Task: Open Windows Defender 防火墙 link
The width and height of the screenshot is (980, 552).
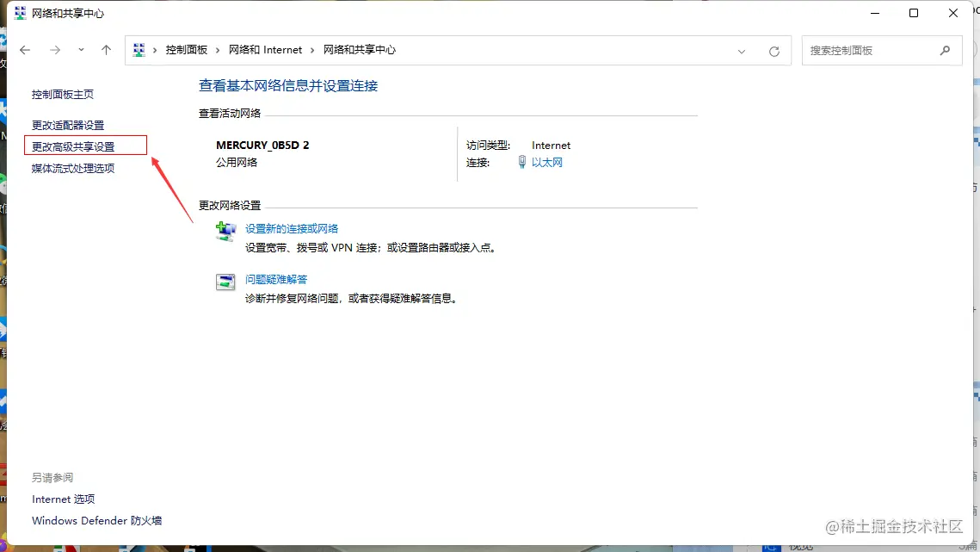Action: pos(97,521)
